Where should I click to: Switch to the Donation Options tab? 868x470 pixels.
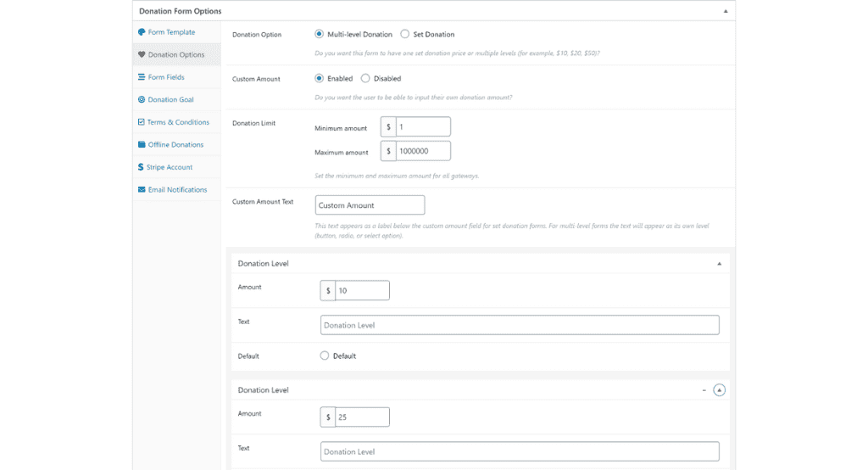pos(176,54)
